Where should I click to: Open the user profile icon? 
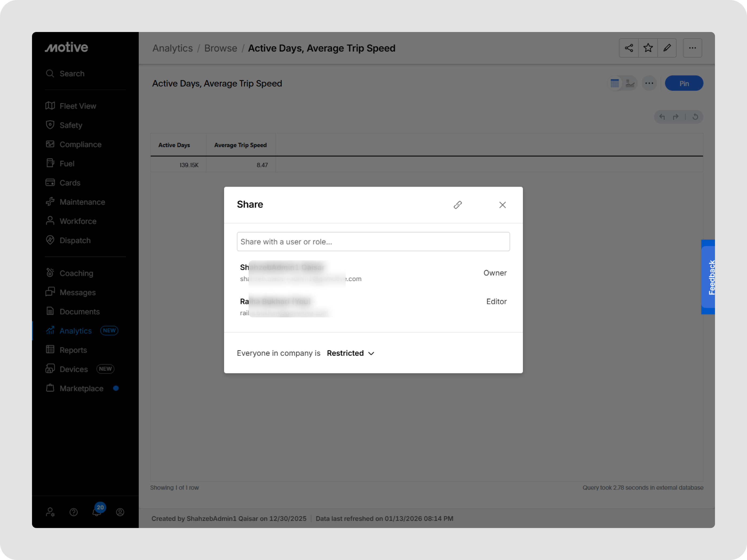[x=120, y=512]
